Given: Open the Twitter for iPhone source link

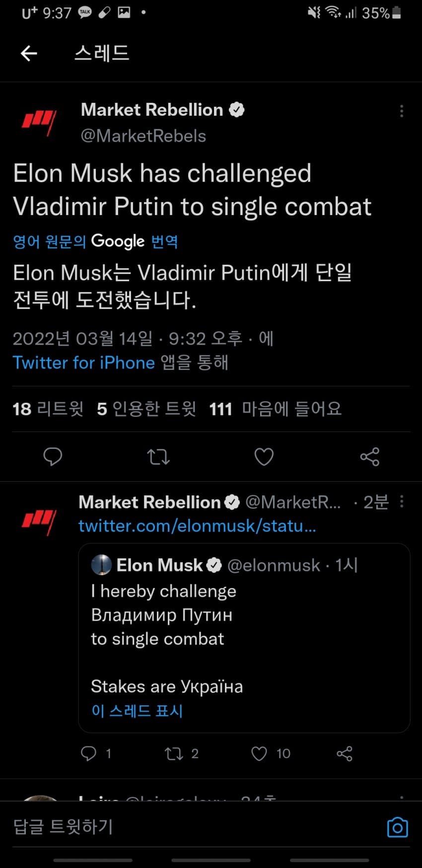Looking at the screenshot, I should [x=84, y=362].
